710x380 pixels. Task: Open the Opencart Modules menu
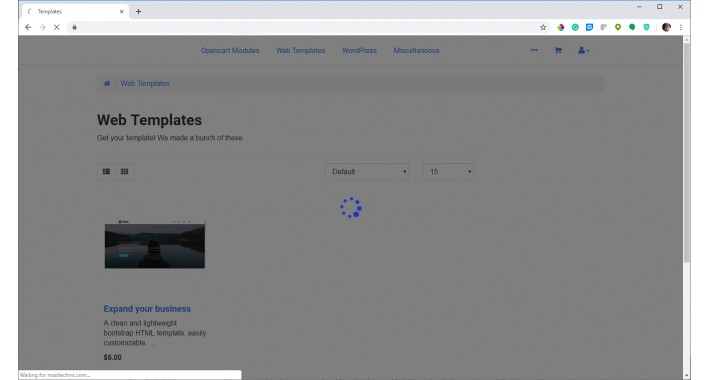[x=230, y=50]
